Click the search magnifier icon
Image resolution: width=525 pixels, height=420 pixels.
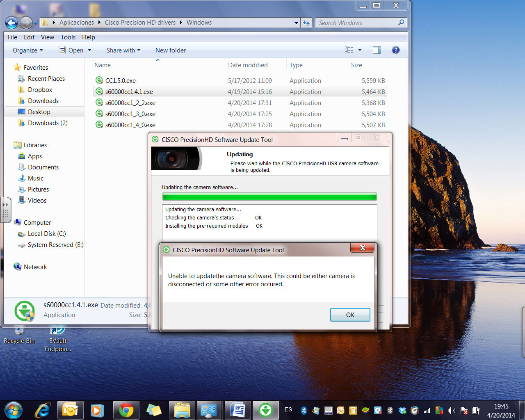click(401, 23)
